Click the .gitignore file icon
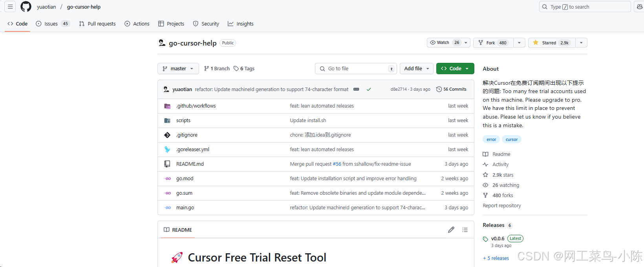The width and height of the screenshot is (644, 267). pyautogui.click(x=167, y=135)
